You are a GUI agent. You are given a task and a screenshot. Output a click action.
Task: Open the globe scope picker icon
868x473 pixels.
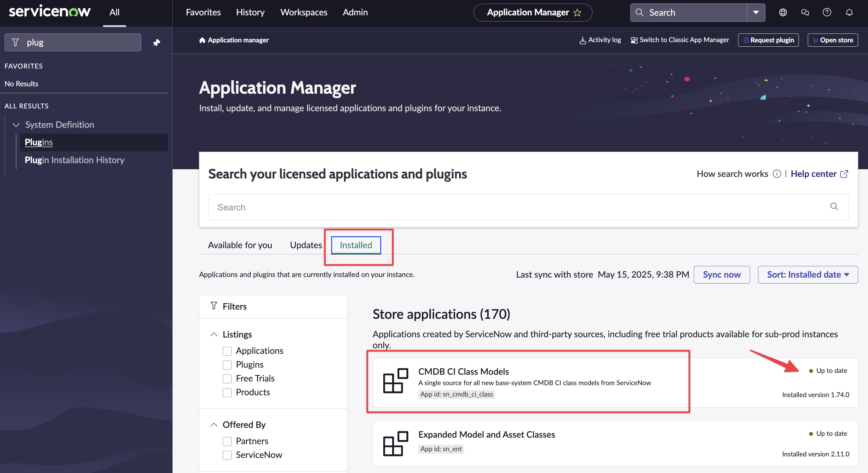click(x=783, y=13)
